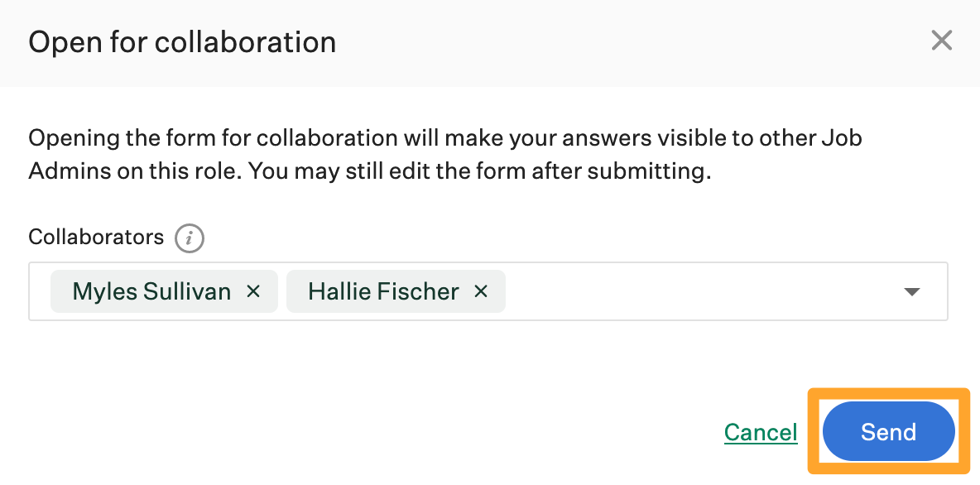
Task: Remove Hallie Fischer from collaborators
Action: [480, 291]
